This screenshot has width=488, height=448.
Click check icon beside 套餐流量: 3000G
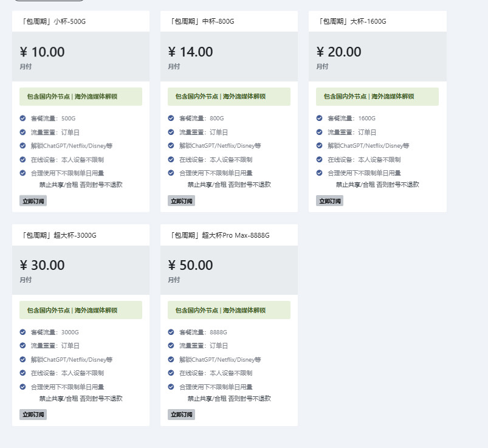point(23,332)
